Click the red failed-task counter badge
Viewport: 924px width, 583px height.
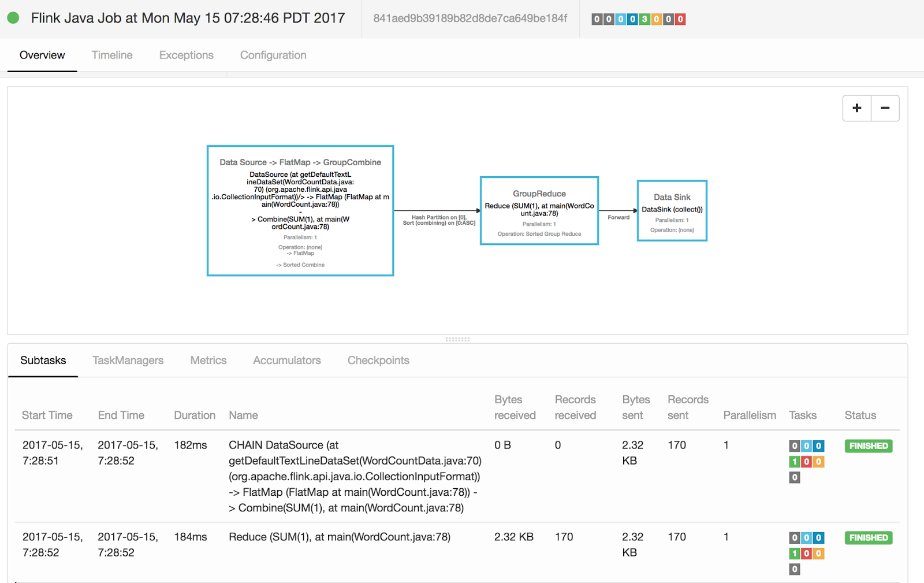680,19
